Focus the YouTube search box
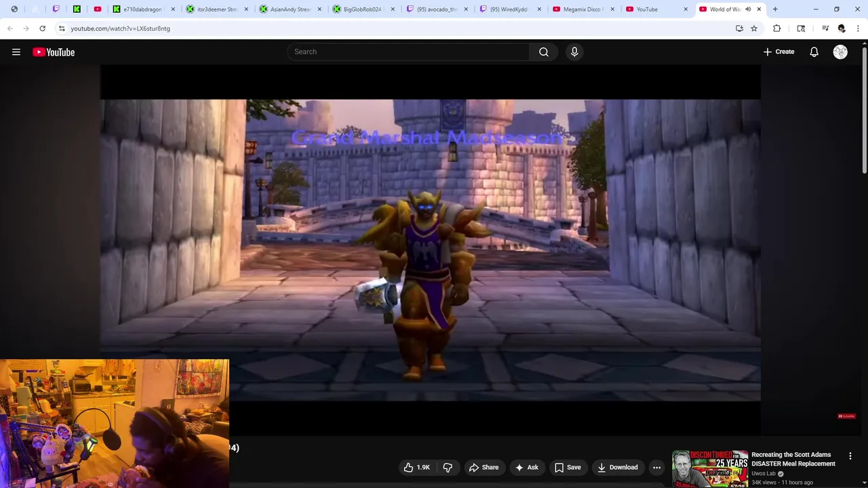The height and width of the screenshot is (488, 868). (409, 52)
